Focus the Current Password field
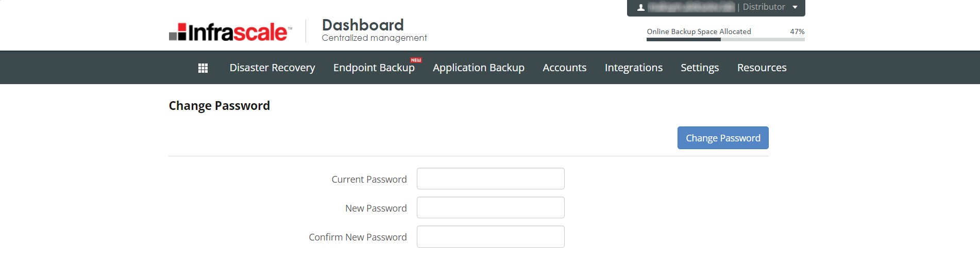This screenshot has height=273, width=980. [x=491, y=179]
